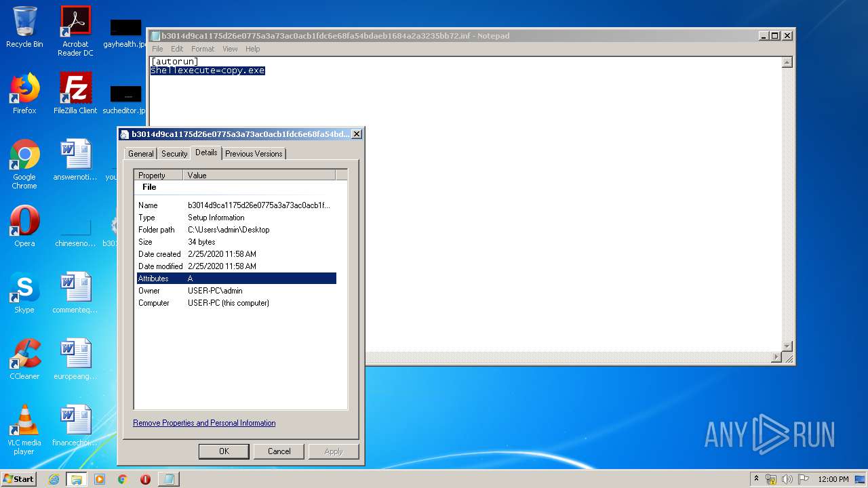868x488 pixels.
Task: Open volume control in system tray
Action: pyautogui.click(x=787, y=479)
